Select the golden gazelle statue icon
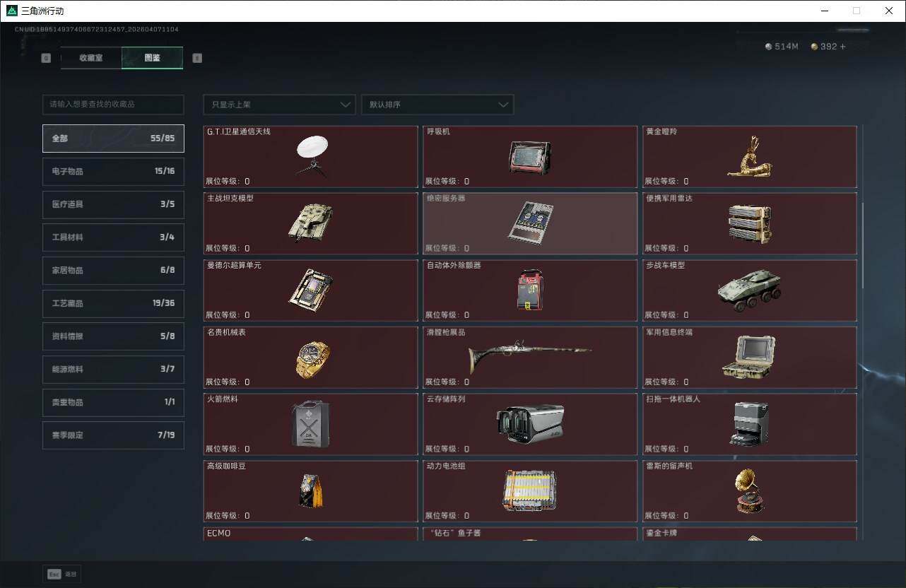Viewport: 906px width, 588px height. click(750, 156)
